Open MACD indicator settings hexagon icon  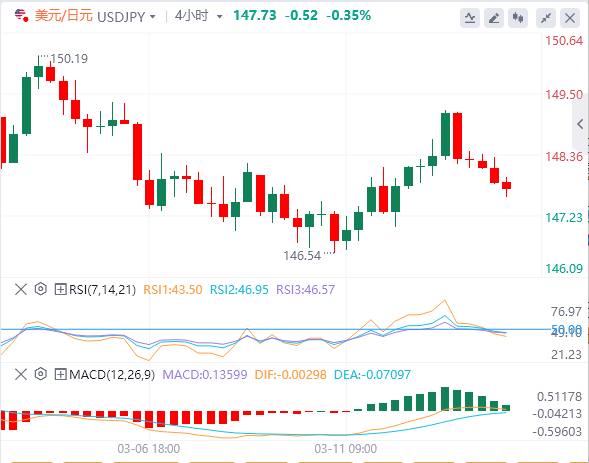[x=41, y=374]
